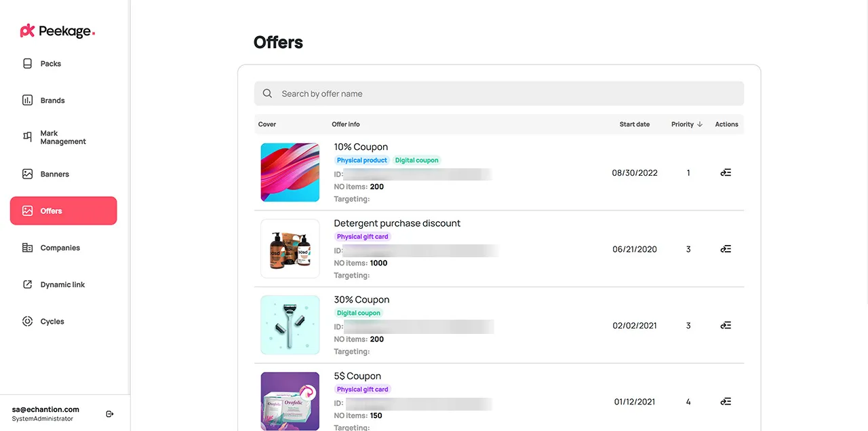
Task: Open actions menu for 30% Coupon
Action: [726, 326]
